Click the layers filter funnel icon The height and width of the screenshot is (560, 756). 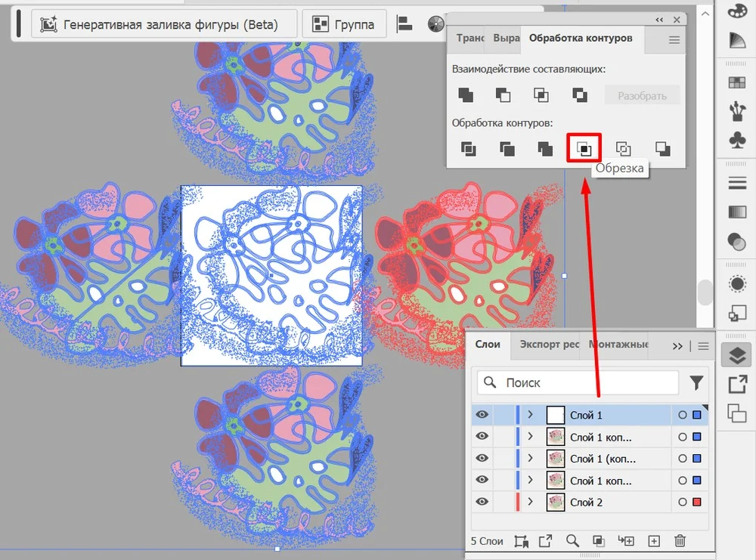pos(696,383)
